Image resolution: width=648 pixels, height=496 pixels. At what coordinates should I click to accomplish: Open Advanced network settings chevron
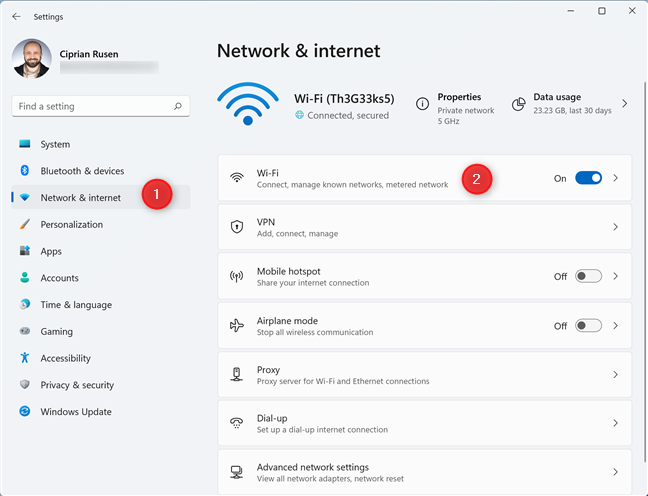pos(615,472)
